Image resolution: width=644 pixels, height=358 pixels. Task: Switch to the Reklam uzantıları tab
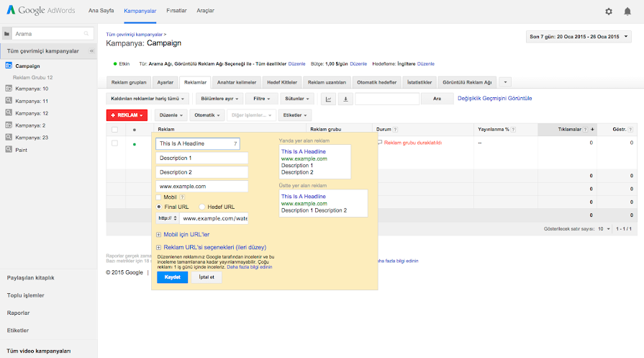click(x=327, y=82)
